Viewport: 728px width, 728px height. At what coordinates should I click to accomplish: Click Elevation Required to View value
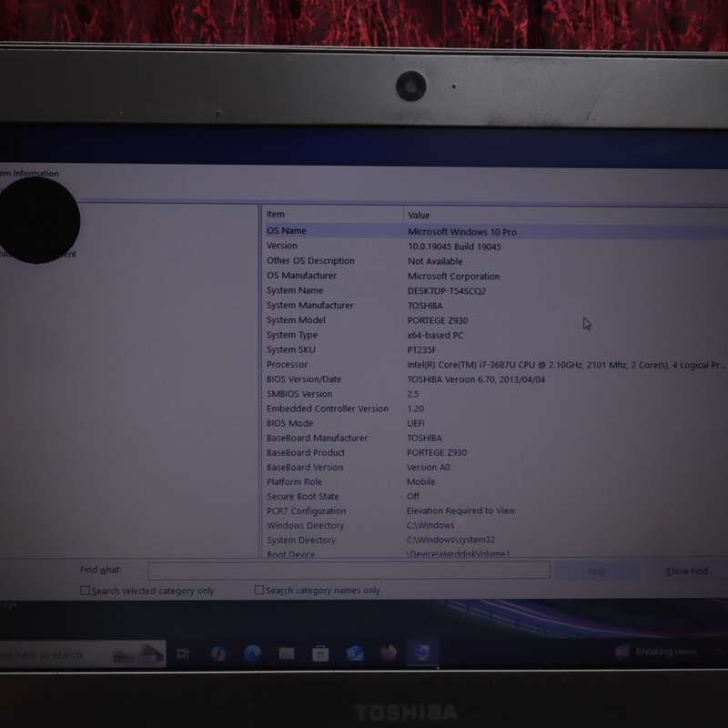pyautogui.click(x=460, y=511)
